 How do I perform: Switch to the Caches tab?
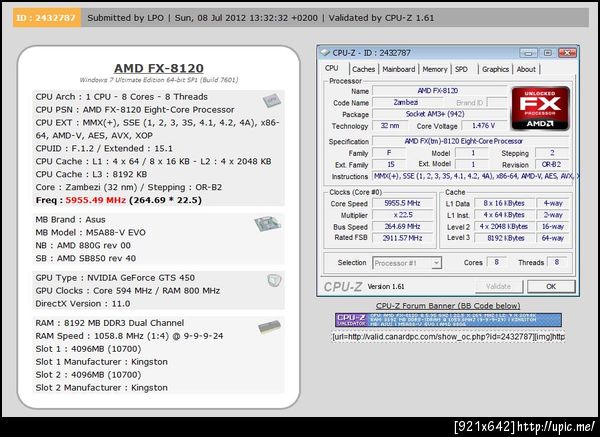pyautogui.click(x=363, y=69)
